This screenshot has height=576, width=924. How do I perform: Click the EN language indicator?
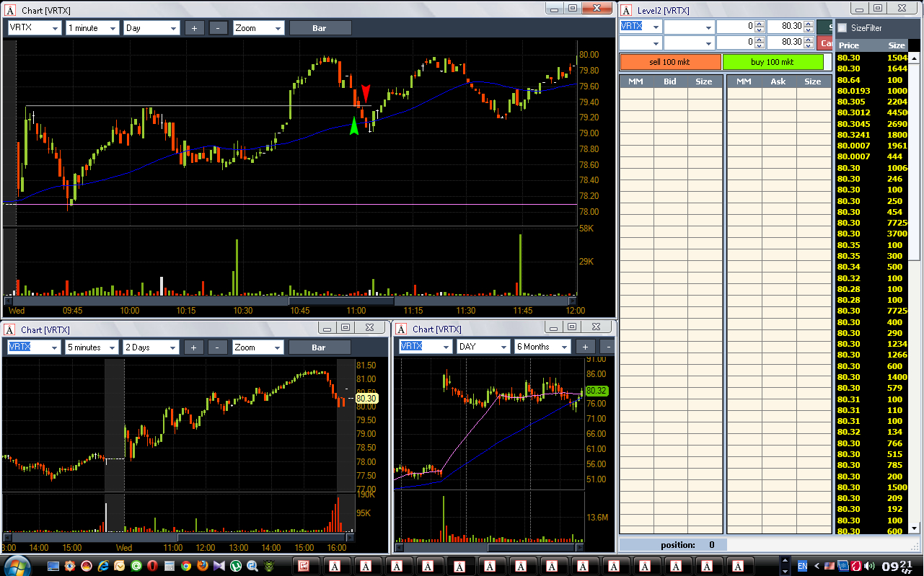point(803,566)
